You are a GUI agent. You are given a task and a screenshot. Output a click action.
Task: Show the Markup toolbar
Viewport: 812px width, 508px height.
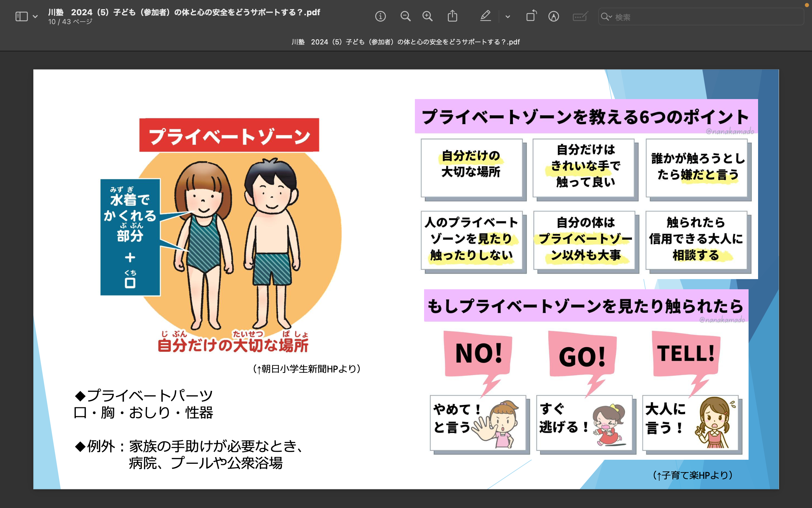(x=553, y=17)
